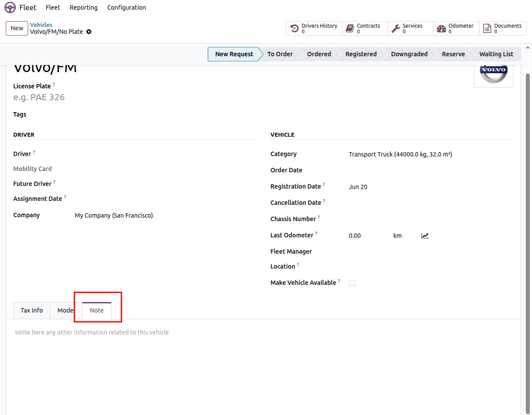532x415 pixels.
Task: Click the New button
Action: coord(17,28)
